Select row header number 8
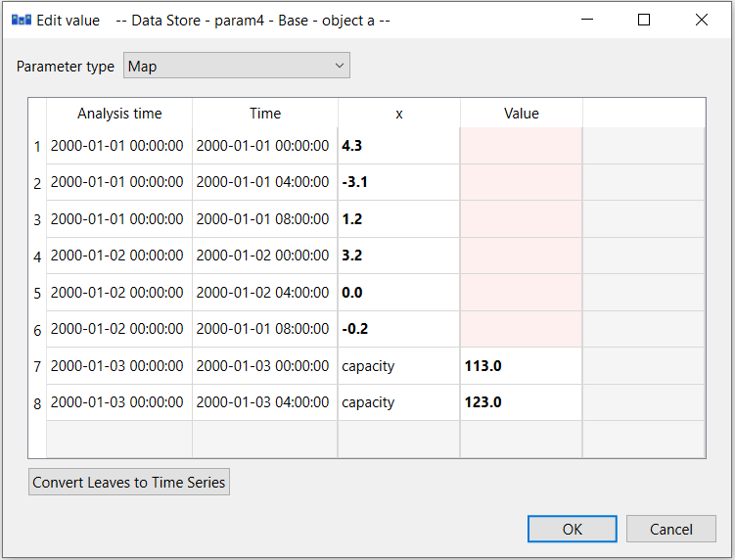Viewport: 735px width, 560px height. coord(37,403)
